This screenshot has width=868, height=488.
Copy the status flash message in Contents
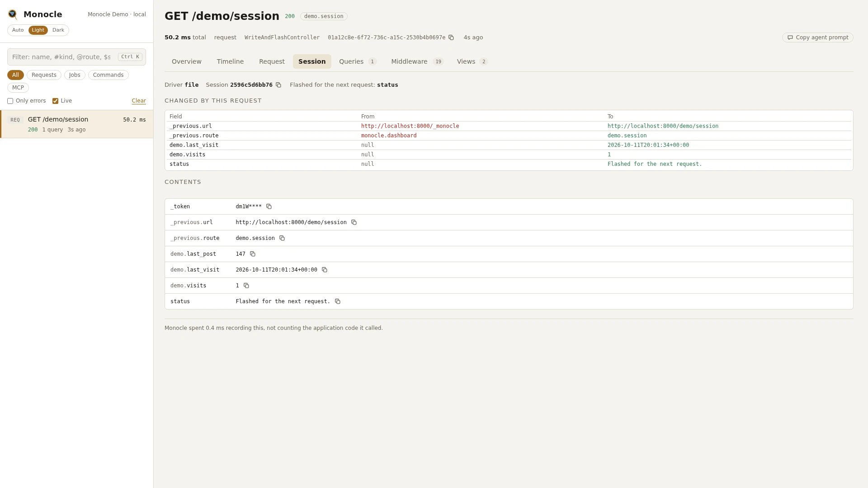[338, 301]
